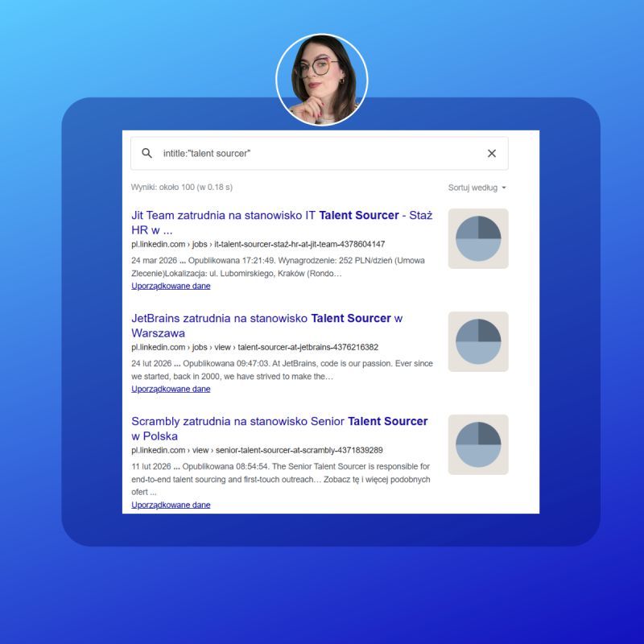644x644 pixels.
Task: Focus the intitle:"talent sourcer" search field
Action: (319, 153)
